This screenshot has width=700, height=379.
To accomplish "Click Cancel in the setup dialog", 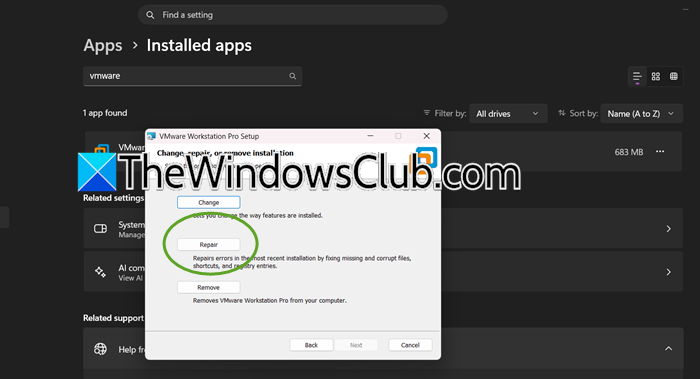I will pos(410,345).
